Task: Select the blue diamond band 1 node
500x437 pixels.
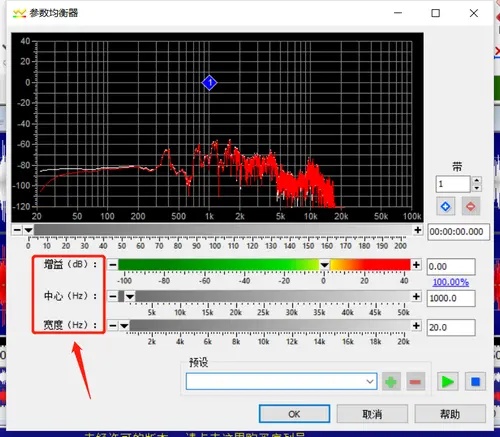Action: tap(209, 82)
